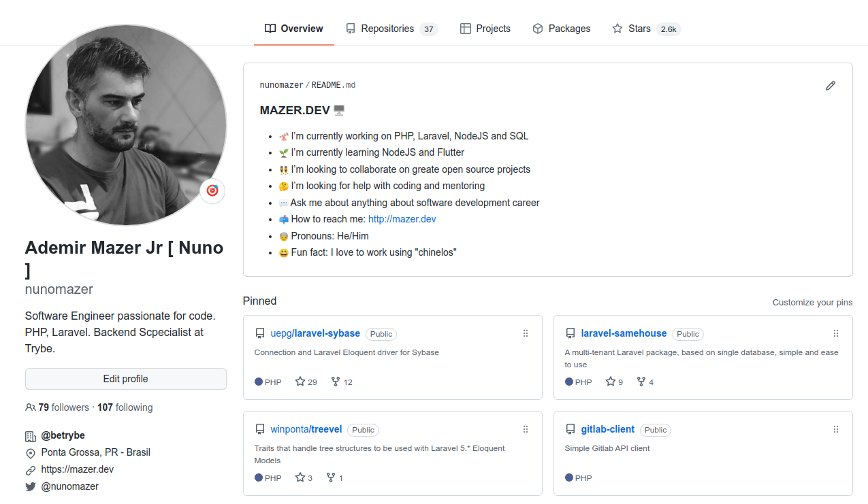Click the followers people icon
The image size is (868, 504).
[x=30, y=407]
